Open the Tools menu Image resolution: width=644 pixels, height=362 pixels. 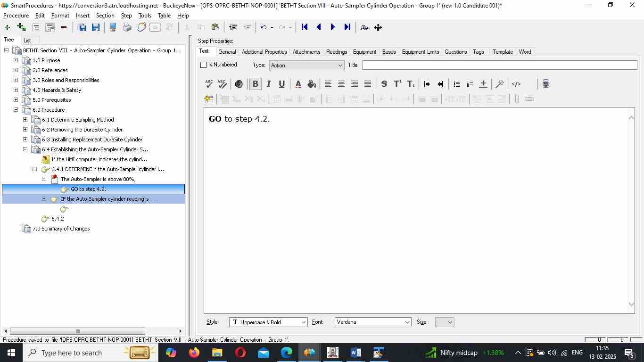tap(145, 16)
